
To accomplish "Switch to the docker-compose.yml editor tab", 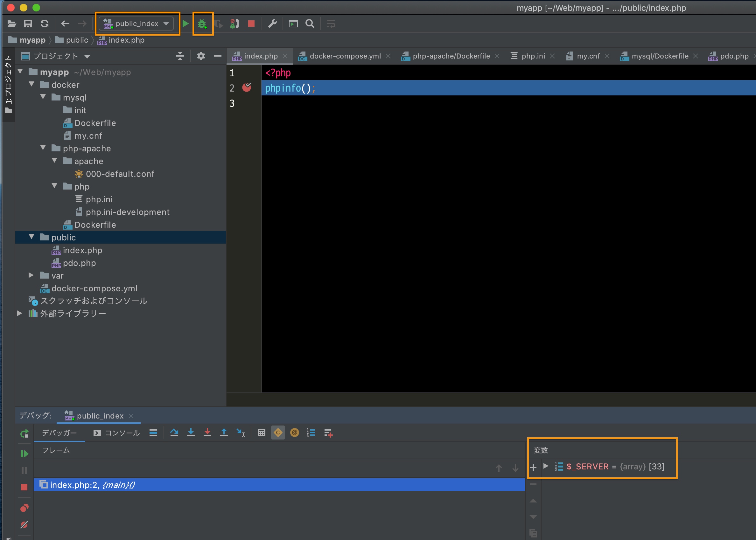I will pos(344,56).
